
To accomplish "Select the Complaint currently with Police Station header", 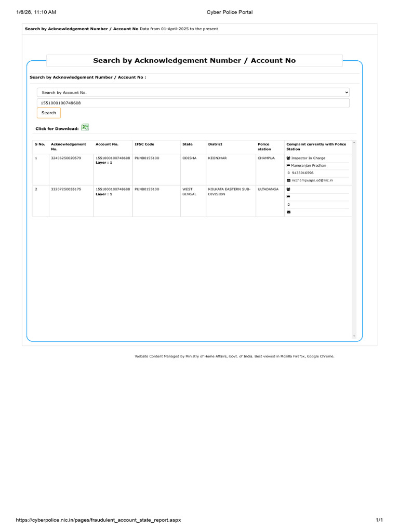I will click(316, 147).
